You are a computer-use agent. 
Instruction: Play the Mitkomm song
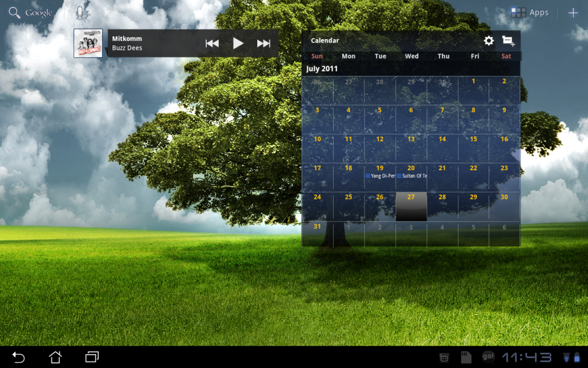click(238, 43)
